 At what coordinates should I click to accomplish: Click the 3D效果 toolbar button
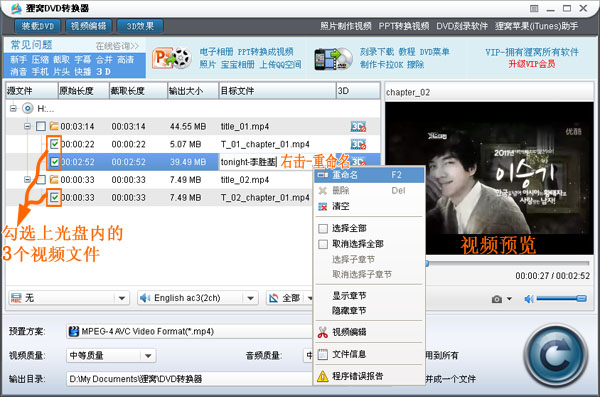coord(140,26)
